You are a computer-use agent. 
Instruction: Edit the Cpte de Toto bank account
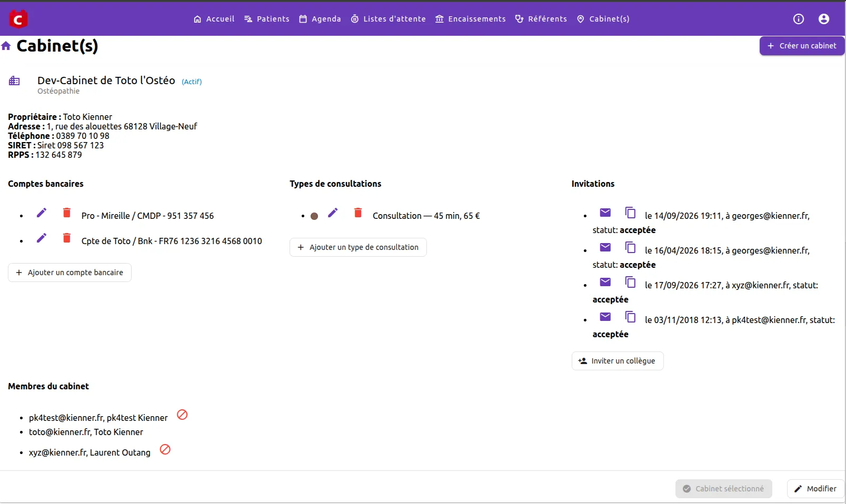42,238
